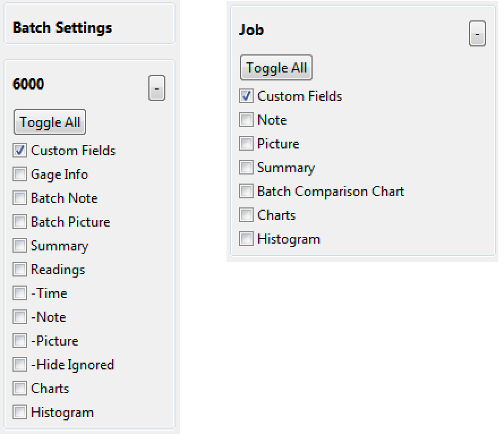504x434 pixels.
Task: Check the -Hide Ignored option
Action: [20, 365]
